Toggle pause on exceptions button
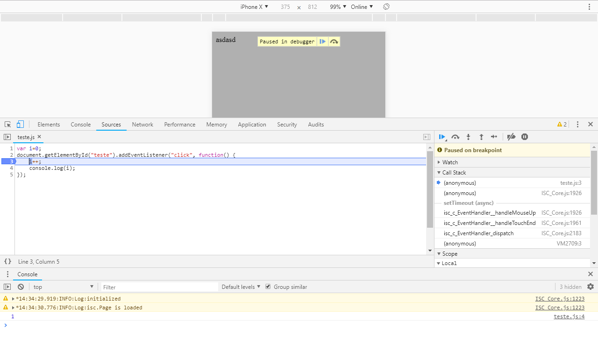 [525, 137]
